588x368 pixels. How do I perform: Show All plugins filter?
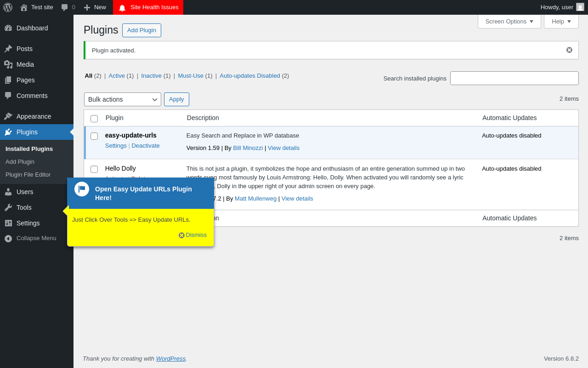click(x=89, y=75)
